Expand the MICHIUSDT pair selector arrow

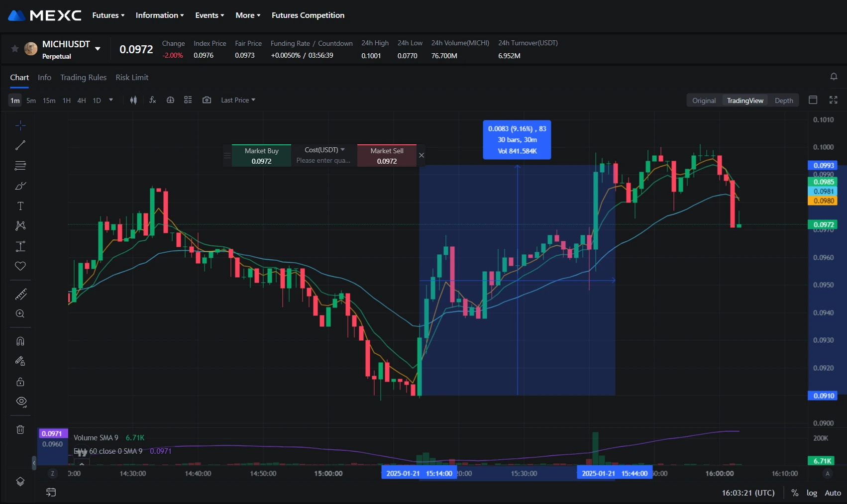[x=98, y=49]
